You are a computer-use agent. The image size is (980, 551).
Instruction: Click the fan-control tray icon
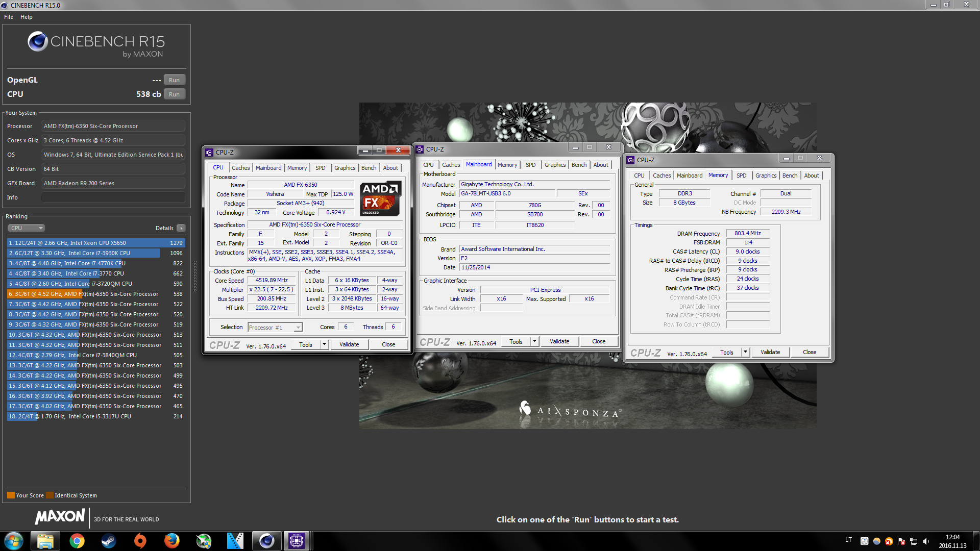[864, 541]
